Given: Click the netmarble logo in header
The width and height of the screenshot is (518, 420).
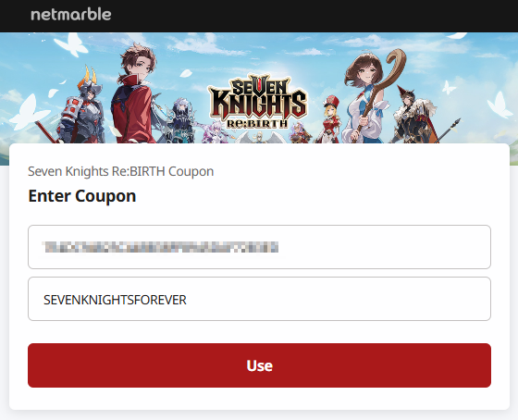Looking at the screenshot, I should click(71, 15).
